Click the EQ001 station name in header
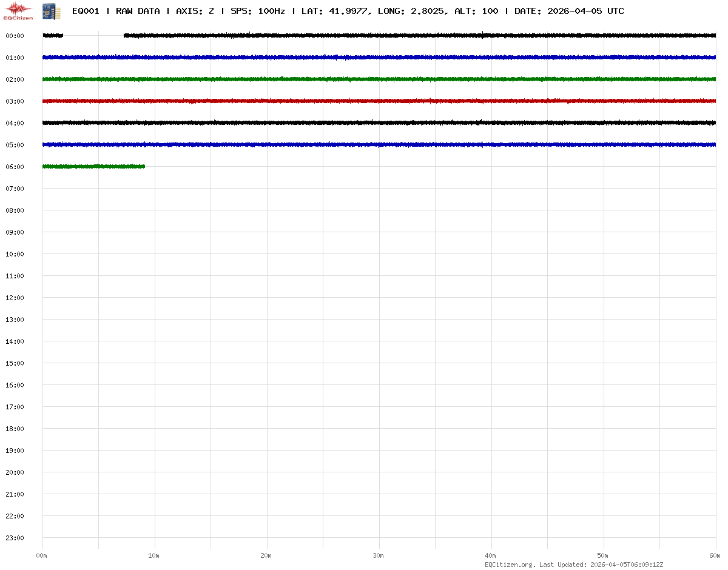Viewport: 728px width, 570px height. click(86, 11)
